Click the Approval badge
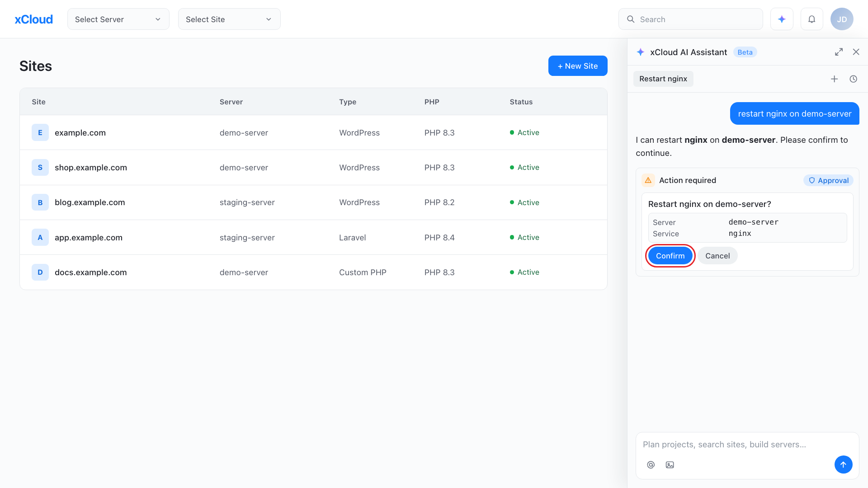The image size is (868, 488). pyautogui.click(x=828, y=180)
